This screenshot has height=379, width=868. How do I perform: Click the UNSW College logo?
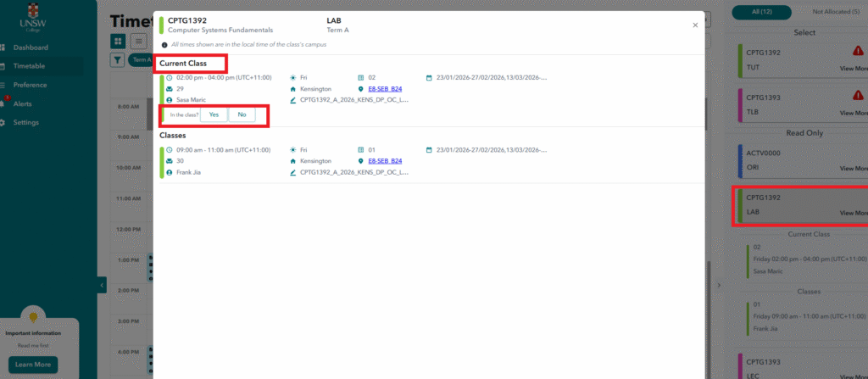32,18
